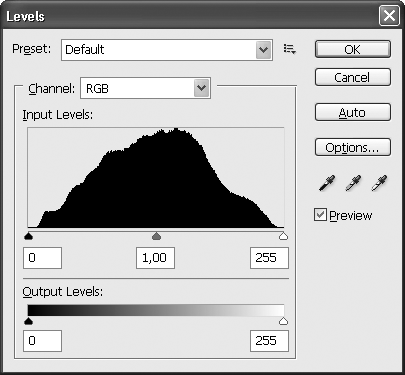Click the input shadow black slider triangle
Screen dimensions: 405x375
[x=29, y=236]
